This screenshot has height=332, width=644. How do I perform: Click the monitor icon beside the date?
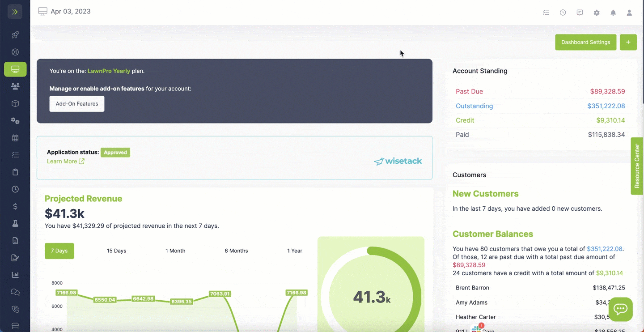click(42, 12)
